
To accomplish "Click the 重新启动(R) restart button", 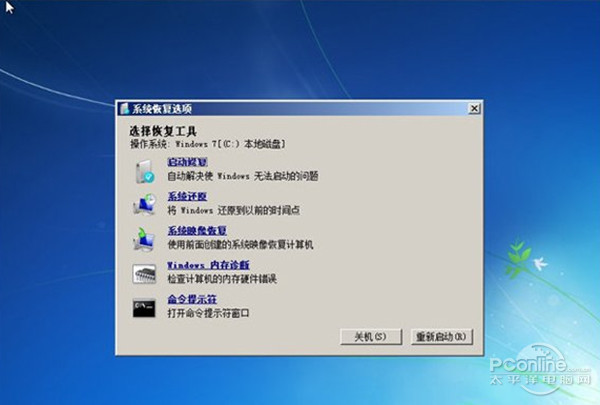I will [442, 337].
